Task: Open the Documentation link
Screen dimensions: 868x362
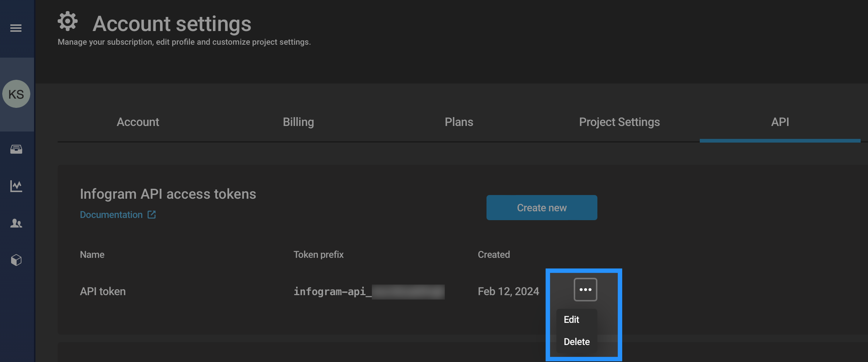Action: pos(111,215)
